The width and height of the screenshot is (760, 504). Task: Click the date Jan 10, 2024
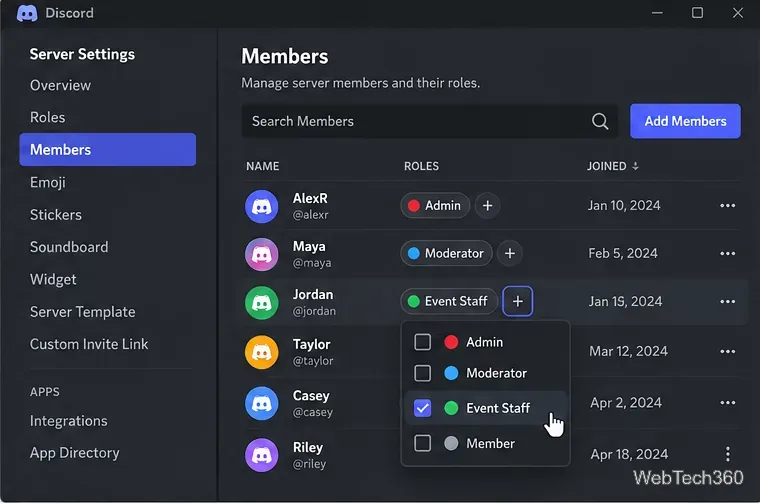pos(624,205)
